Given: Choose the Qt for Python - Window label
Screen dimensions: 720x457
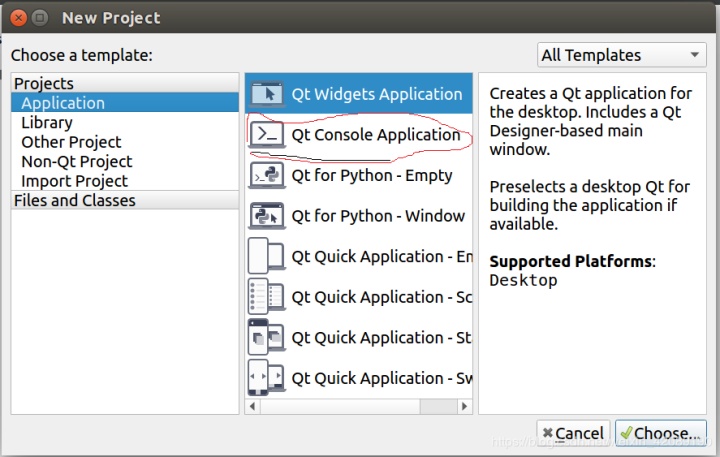Looking at the screenshot, I should pyautogui.click(x=378, y=216).
